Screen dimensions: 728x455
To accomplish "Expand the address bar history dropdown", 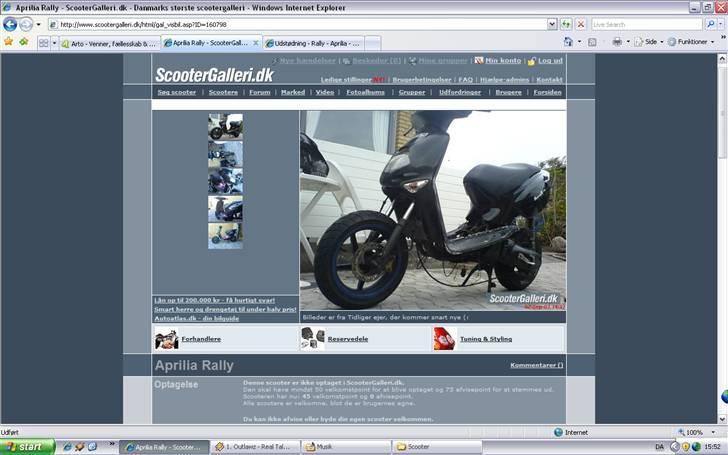I will pyautogui.click(x=552, y=24).
